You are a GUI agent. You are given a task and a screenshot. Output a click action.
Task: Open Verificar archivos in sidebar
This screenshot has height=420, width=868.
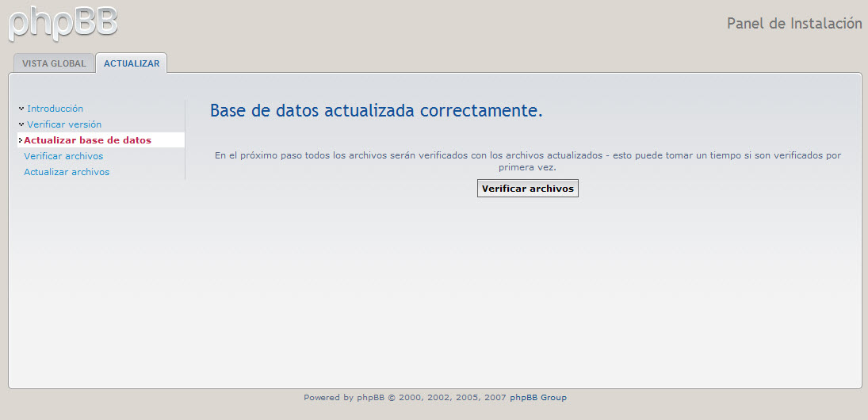click(x=63, y=156)
